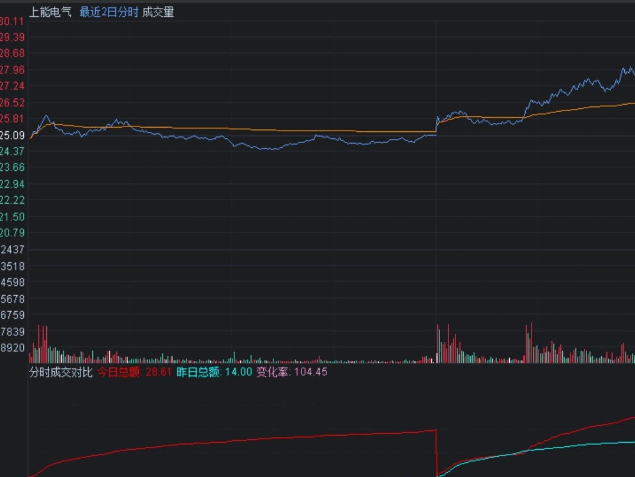Click the 29.39 price axis label
The width and height of the screenshot is (635, 477).
tap(12, 37)
